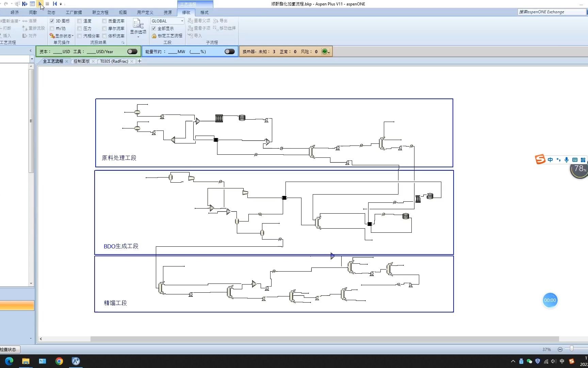Viewport: 588px width, 368px height.
Task: Open the navigation pane dropdown arrow
Action: coord(32,59)
